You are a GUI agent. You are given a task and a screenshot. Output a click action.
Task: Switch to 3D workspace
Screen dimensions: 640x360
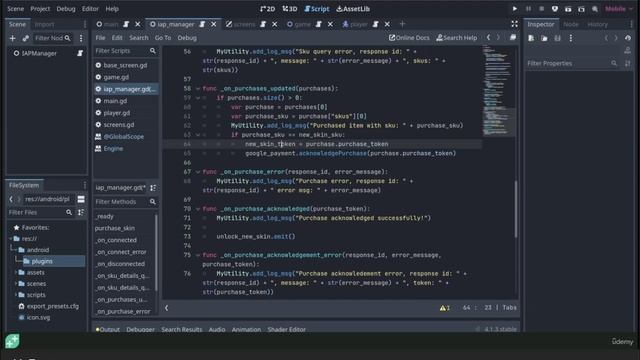click(x=290, y=9)
